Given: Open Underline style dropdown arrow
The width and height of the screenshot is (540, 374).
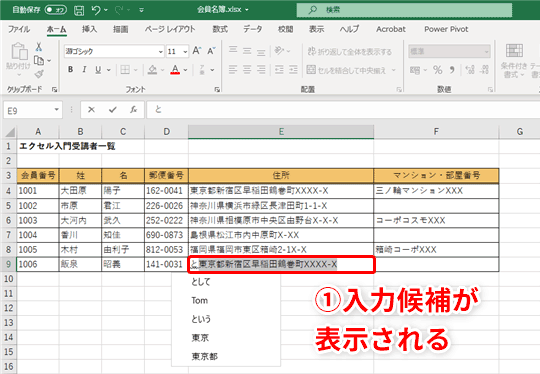Looking at the screenshot, I should pyautogui.click(x=108, y=70).
